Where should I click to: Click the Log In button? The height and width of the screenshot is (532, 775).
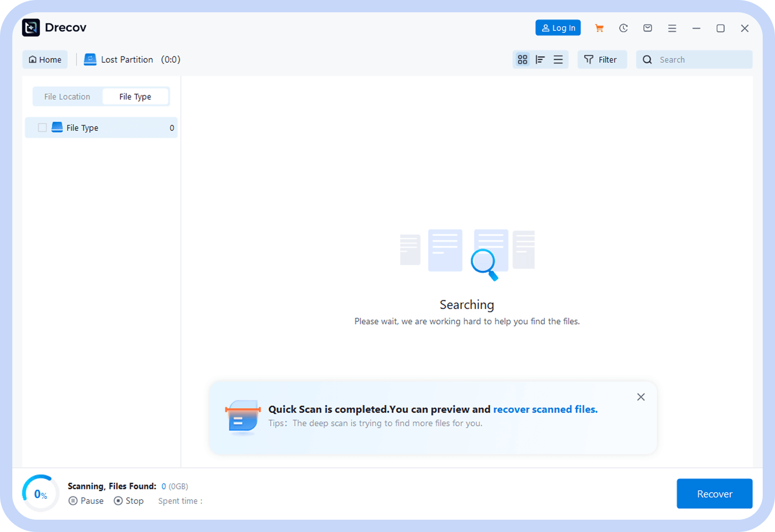[x=558, y=28]
